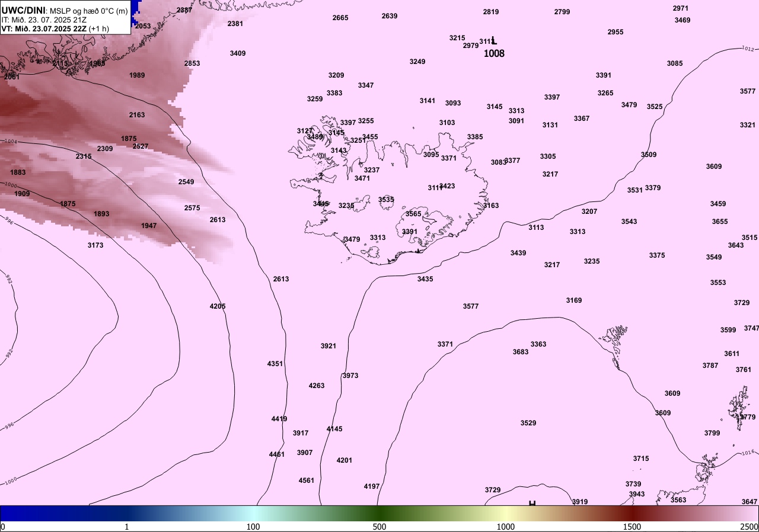759x532 pixels.
Task: Click the value 3529
Action: pos(528,423)
